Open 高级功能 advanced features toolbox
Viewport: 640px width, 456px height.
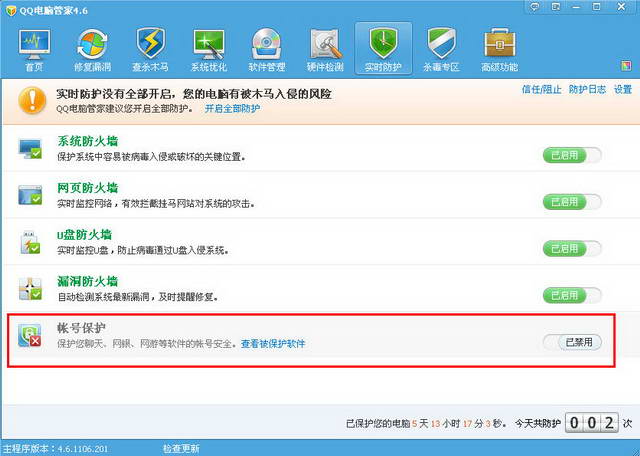coord(500,49)
